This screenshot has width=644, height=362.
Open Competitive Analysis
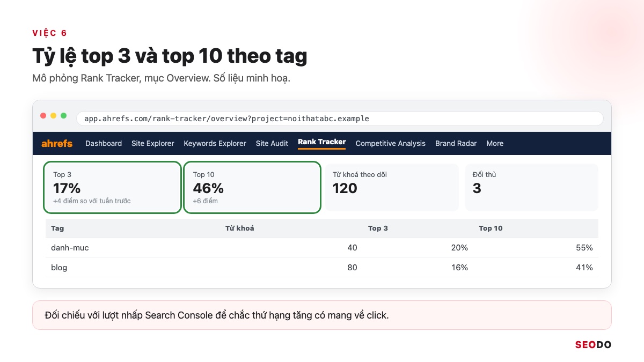390,143
